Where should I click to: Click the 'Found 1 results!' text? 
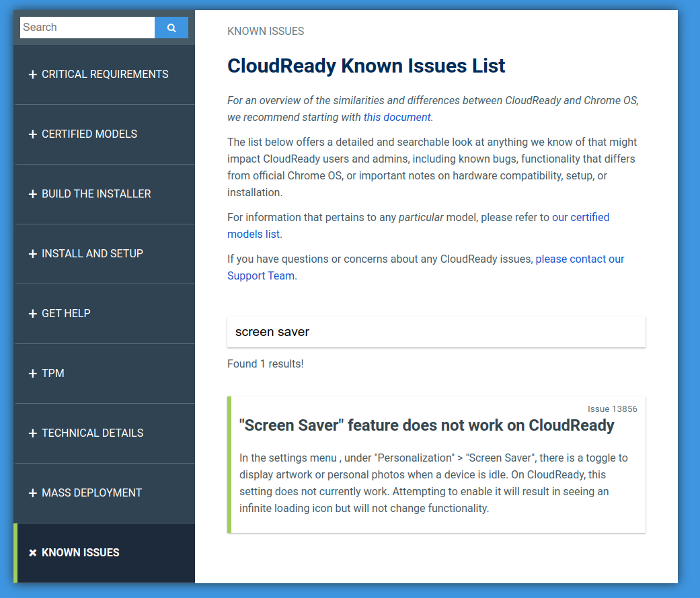[x=265, y=364]
